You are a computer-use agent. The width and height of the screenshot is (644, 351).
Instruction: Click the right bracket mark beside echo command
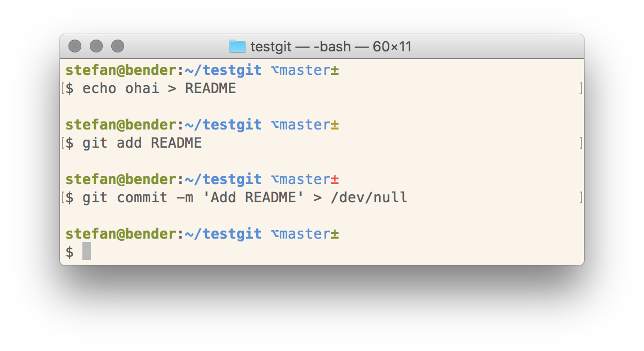[581, 89]
